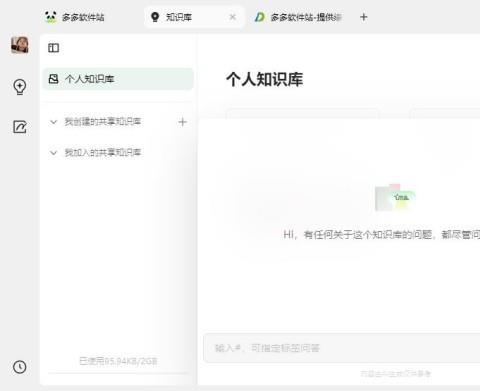Screen dimensions: 480x391
Task: Open the 我加入的共享知识库 section label
Action: pyautogui.click(x=103, y=152)
